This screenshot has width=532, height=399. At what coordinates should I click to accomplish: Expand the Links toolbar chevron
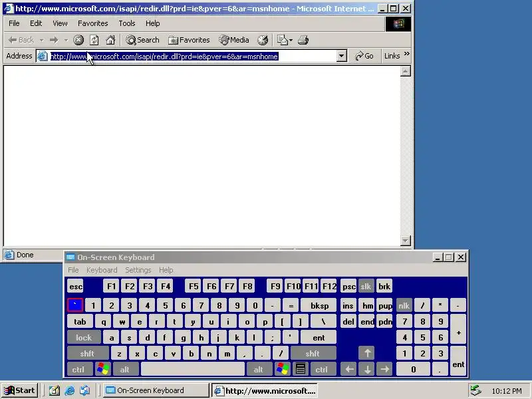coord(407,54)
